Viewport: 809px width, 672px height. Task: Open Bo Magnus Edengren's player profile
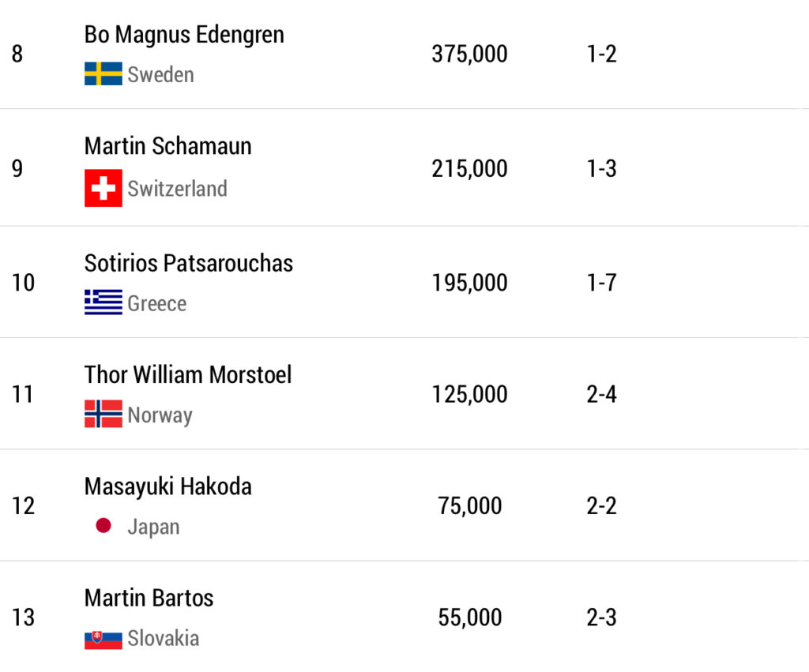184,35
